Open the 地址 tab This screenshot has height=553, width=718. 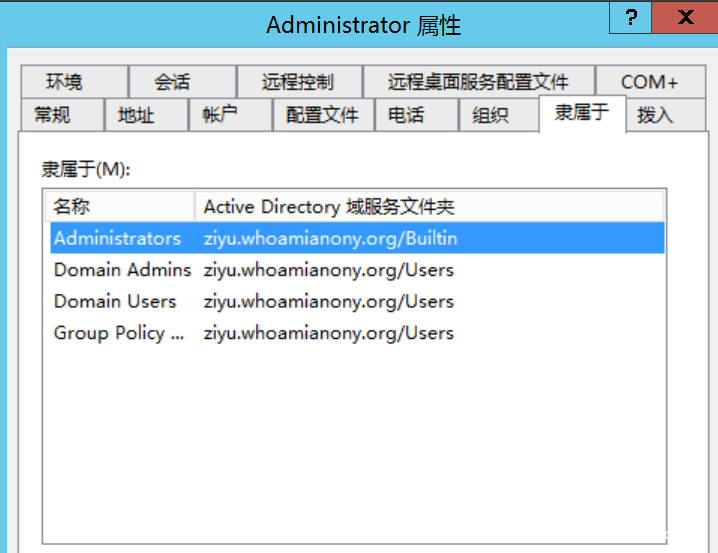pos(136,115)
